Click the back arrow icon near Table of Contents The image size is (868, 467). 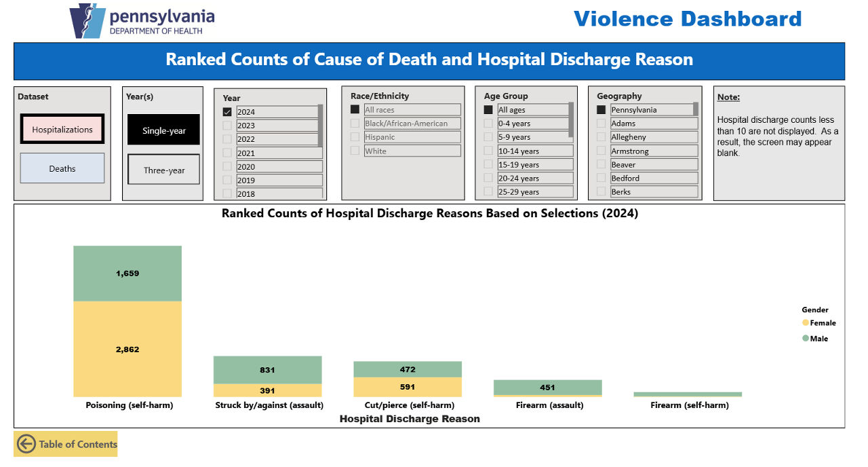(x=26, y=444)
